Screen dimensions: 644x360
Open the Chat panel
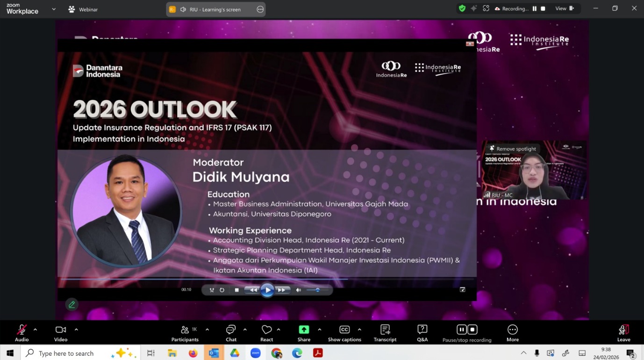pos(231,333)
